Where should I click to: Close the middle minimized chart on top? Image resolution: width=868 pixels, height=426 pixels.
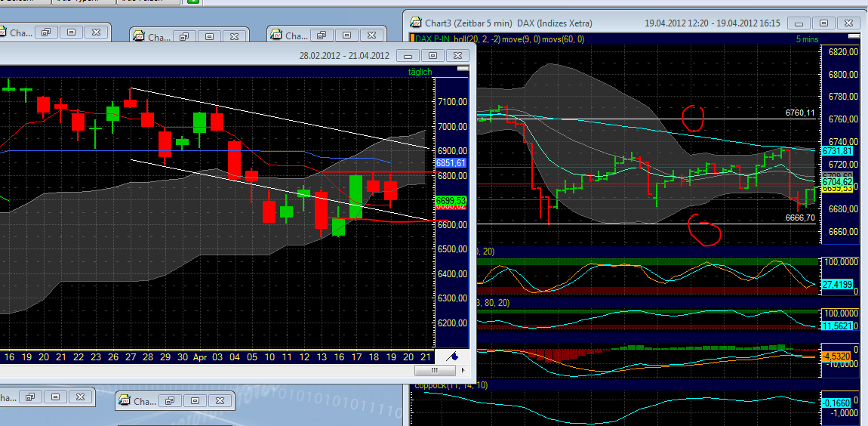click(x=233, y=36)
